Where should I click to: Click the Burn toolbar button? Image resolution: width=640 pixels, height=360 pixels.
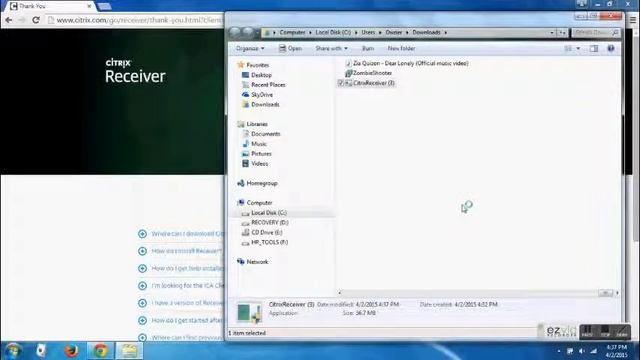pos(368,49)
